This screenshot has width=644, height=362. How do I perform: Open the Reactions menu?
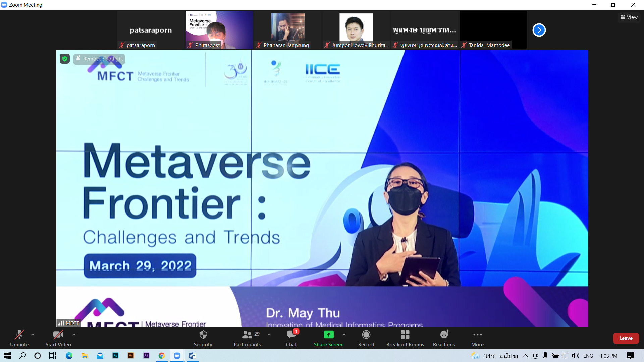coord(444,338)
